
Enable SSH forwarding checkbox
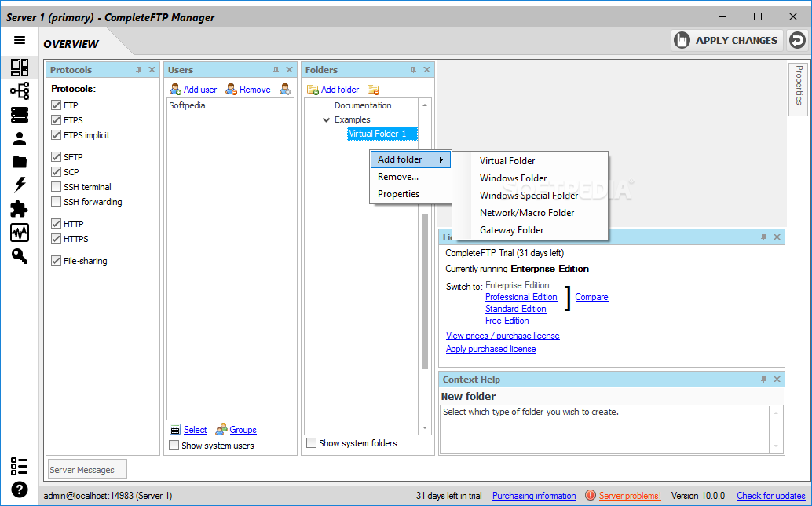tap(56, 202)
